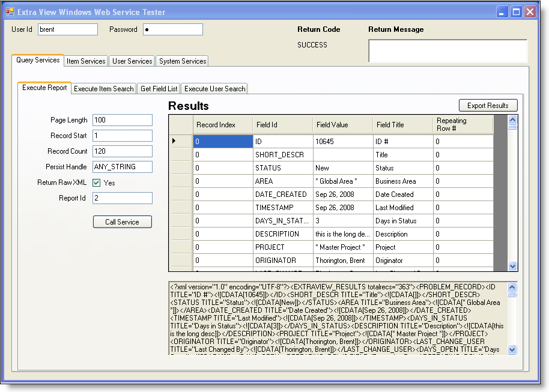Click into the Record Start field
This screenshot has width=549, height=392.
point(123,136)
